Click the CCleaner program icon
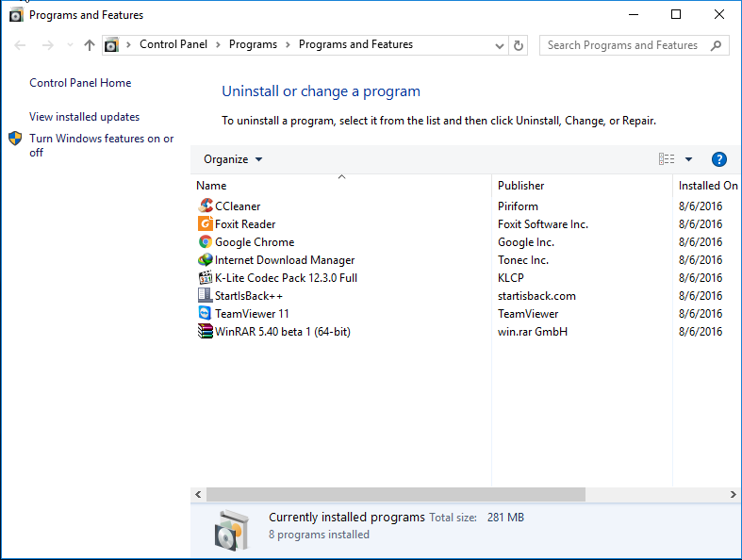742x560 pixels. pos(206,206)
